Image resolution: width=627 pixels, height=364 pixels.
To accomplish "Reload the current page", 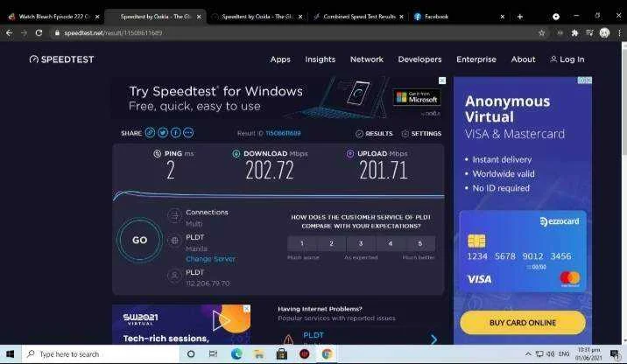I will tap(39, 32).
